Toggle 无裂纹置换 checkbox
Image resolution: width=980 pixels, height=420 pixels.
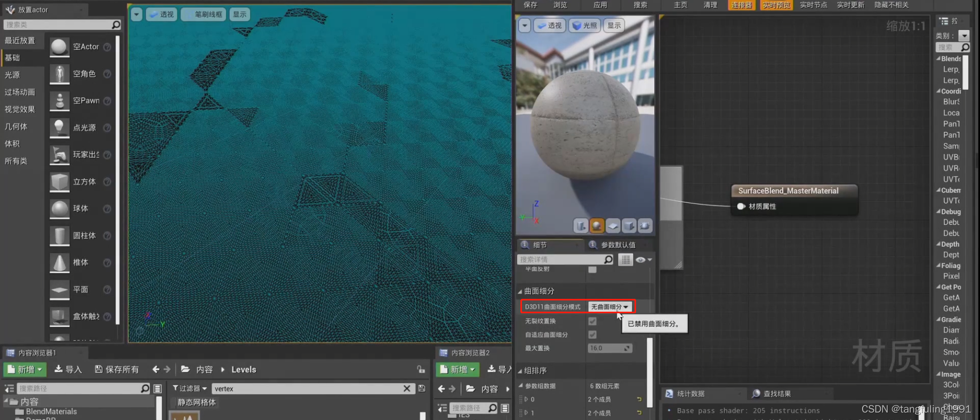click(592, 321)
